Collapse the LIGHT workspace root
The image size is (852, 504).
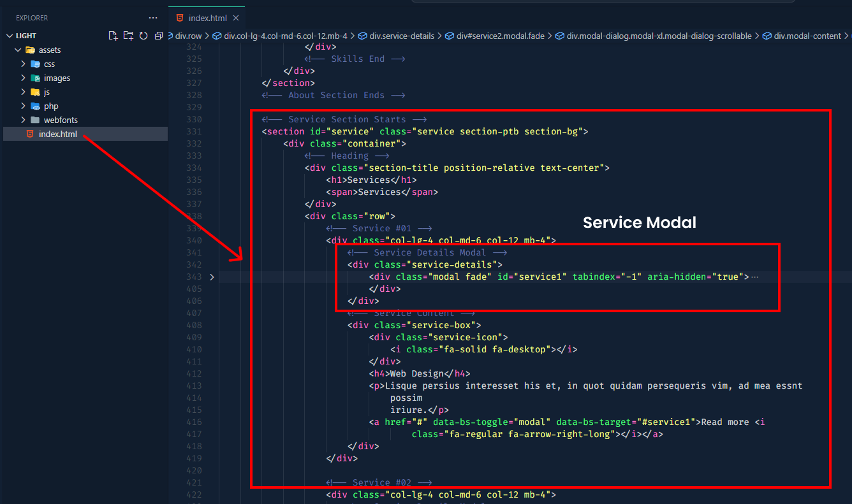click(x=9, y=36)
